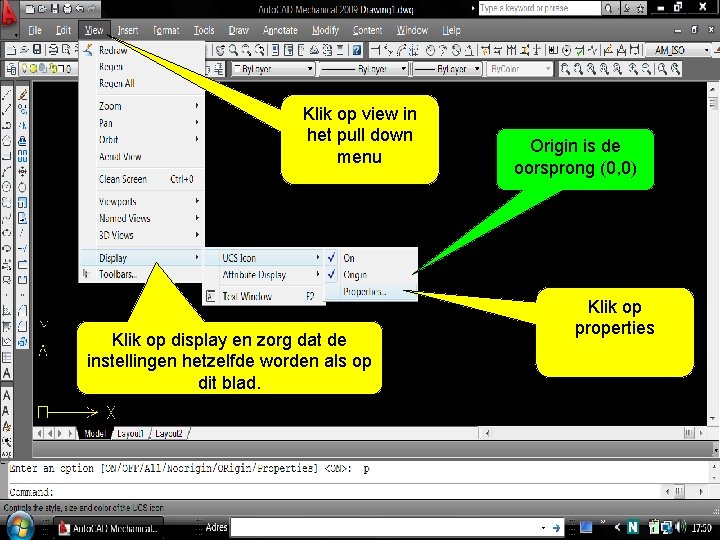Click the taskbar Adres input field
Screen dimensions: 720x540
tap(385, 527)
